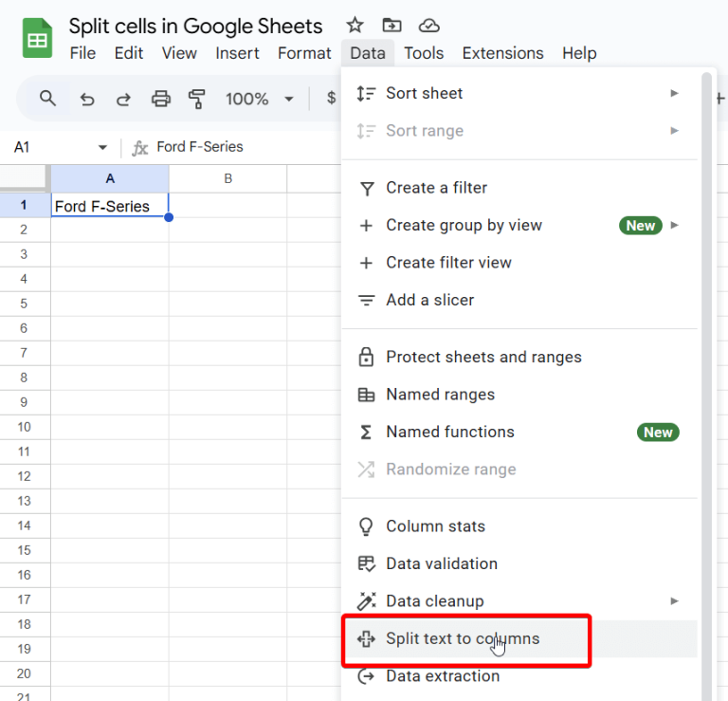Image resolution: width=728 pixels, height=701 pixels.
Task: Print the spreadsheet
Action: [x=161, y=99]
